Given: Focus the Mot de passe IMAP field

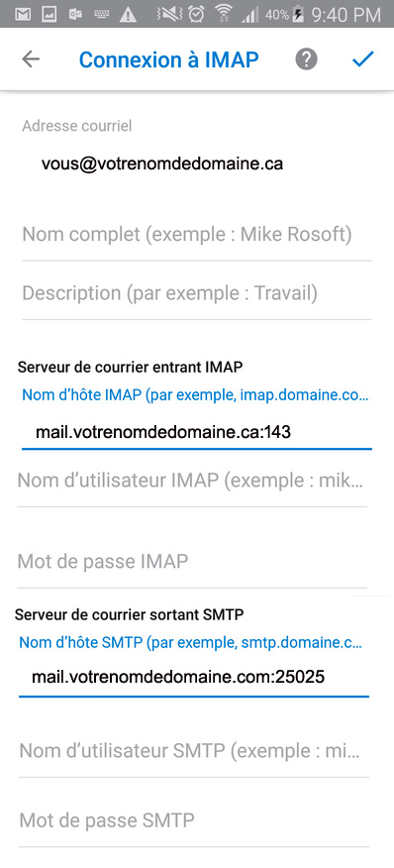Looking at the screenshot, I should click(x=192, y=561).
